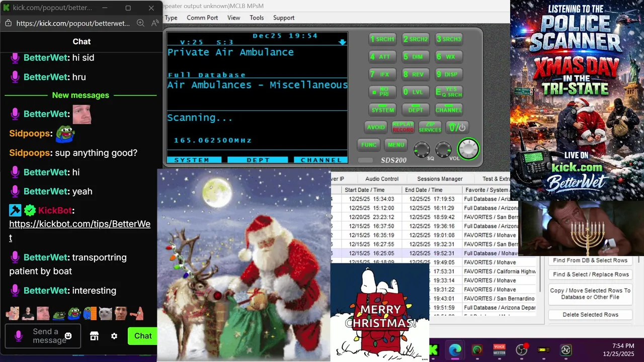Image resolution: width=644 pixels, height=362 pixels.
Task: Click the Favorite / System column header
Action: (x=487, y=190)
